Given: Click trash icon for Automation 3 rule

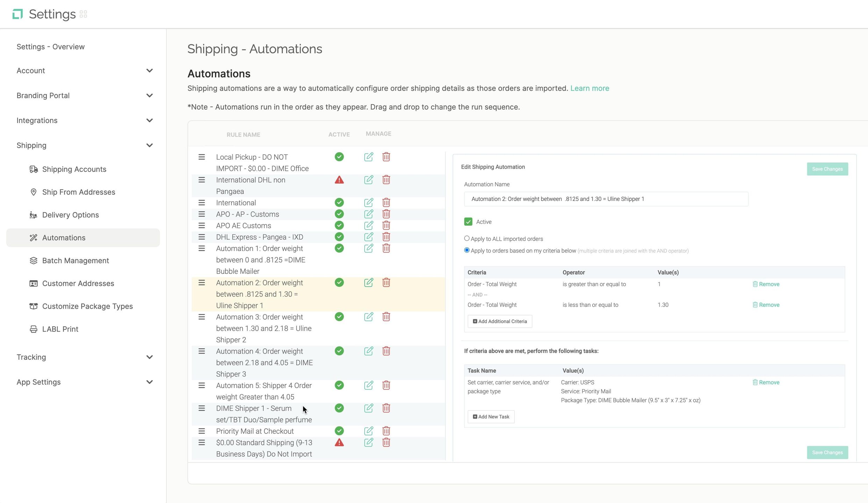Looking at the screenshot, I should [386, 317].
